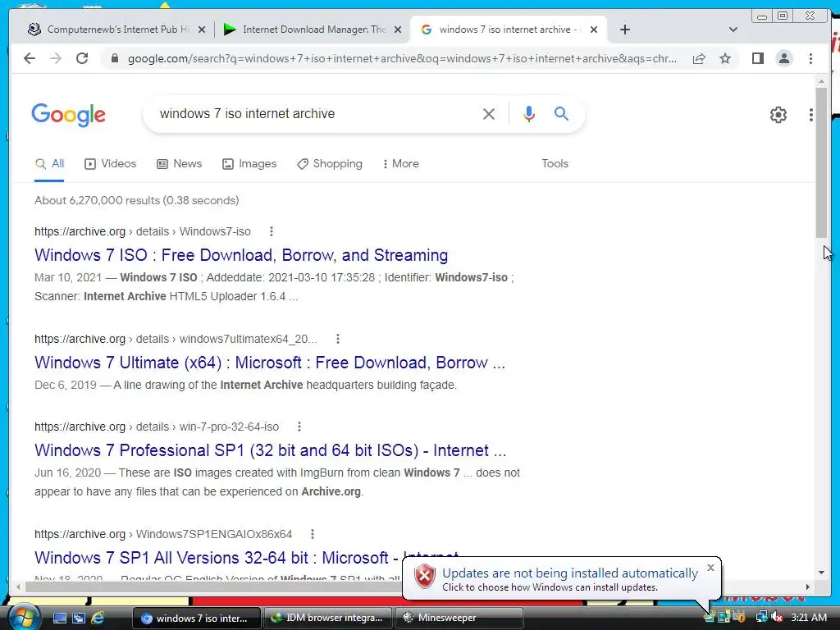Viewport: 840px width, 630px height.
Task: Open Windows 7 Ultimate (x64) result link
Action: 270,363
